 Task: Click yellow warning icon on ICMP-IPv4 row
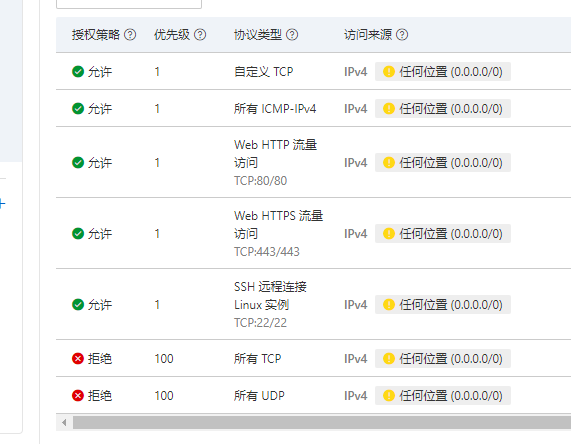click(x=389, y=109)
